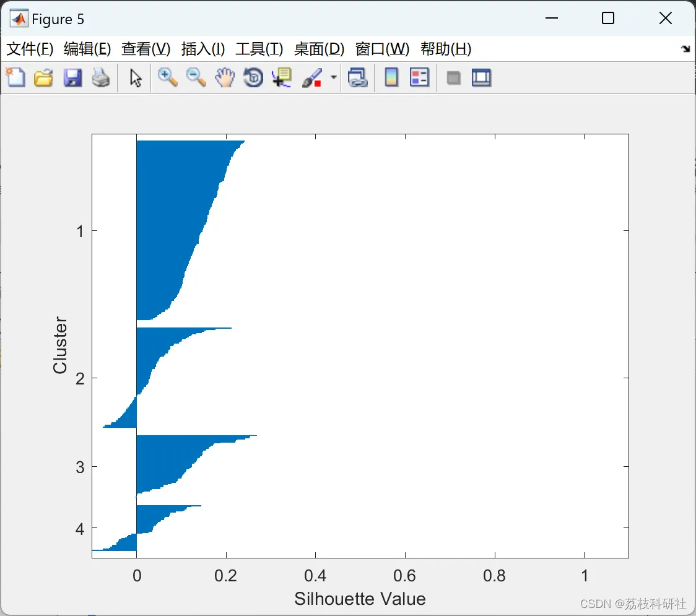
Task: Open a file using the folder icon
Action: pyautogui.click(x=43, y=77)
